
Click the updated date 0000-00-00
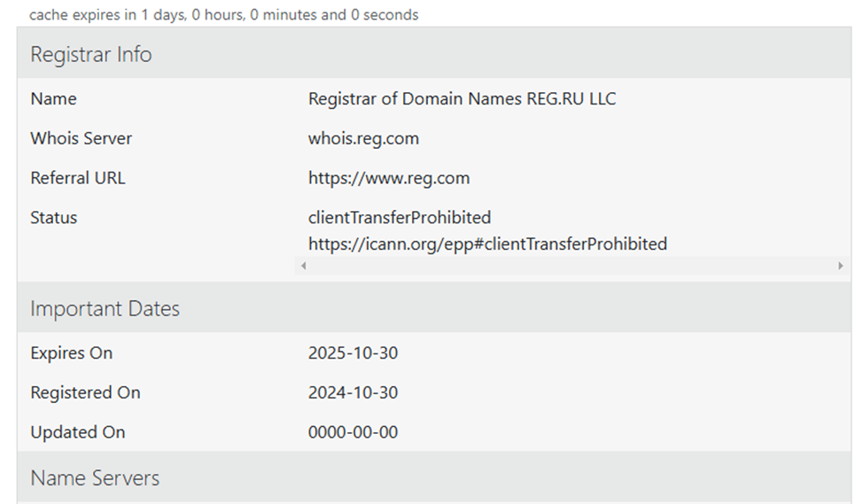click(353, 432)
